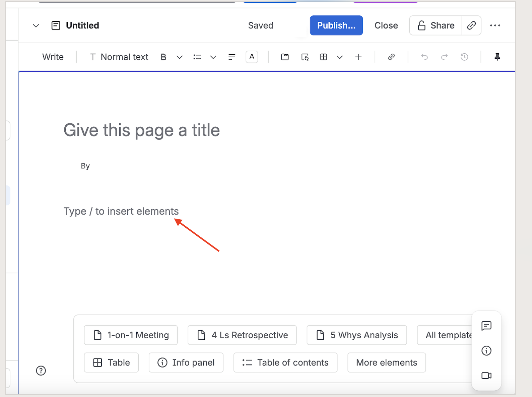Click the tabbed-panel icon left of the table icon
This screenshot has width=532, height=397.
285,57
